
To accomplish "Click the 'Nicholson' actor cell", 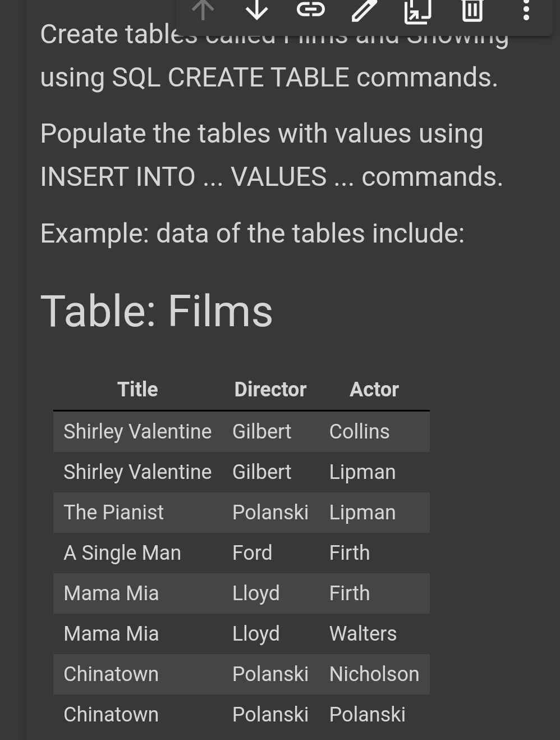I will 374,674.
